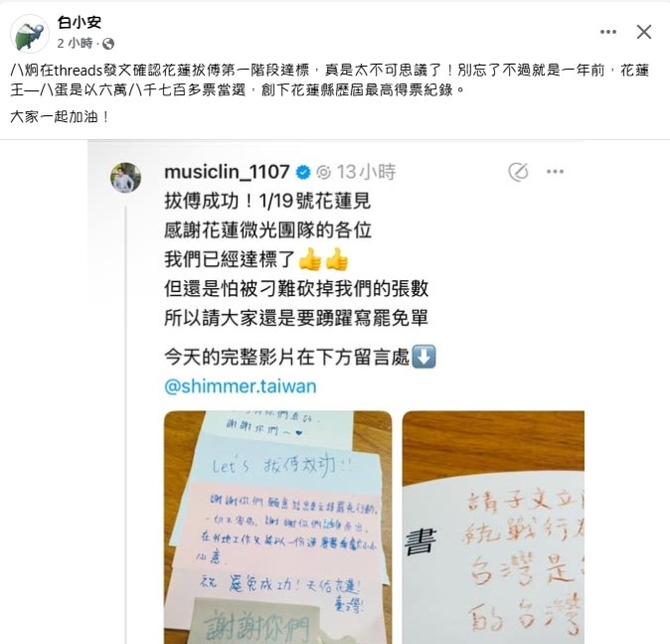The width and height of the screenshot is (670, 644).
Task: Click the down-arrow emoji after 留言處
Action: [423, 357]
